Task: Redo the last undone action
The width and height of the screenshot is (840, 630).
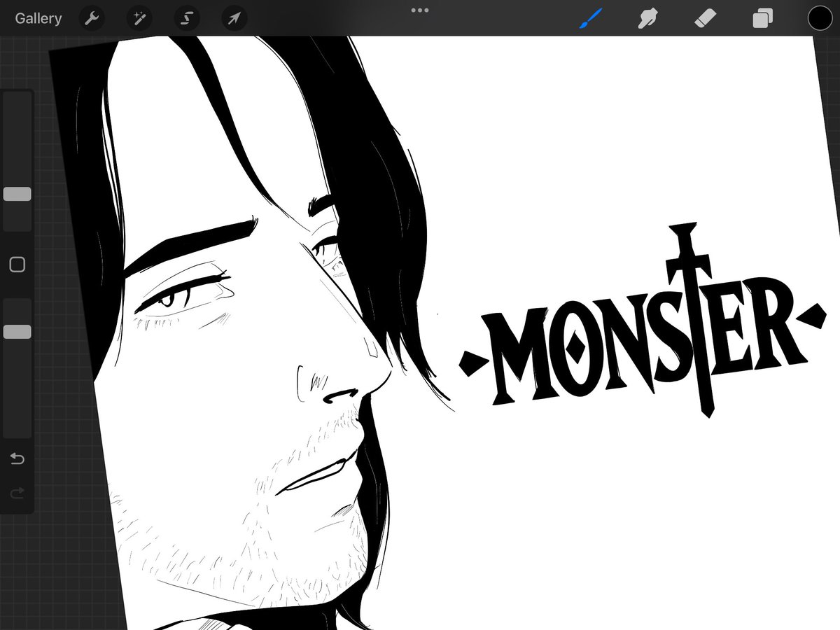Action: [x=17, y=493]
